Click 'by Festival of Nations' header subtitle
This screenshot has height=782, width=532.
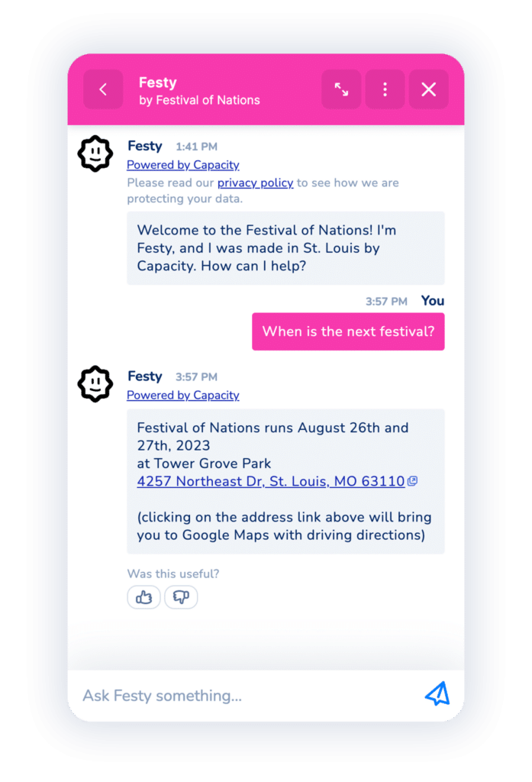coord(199,100)
